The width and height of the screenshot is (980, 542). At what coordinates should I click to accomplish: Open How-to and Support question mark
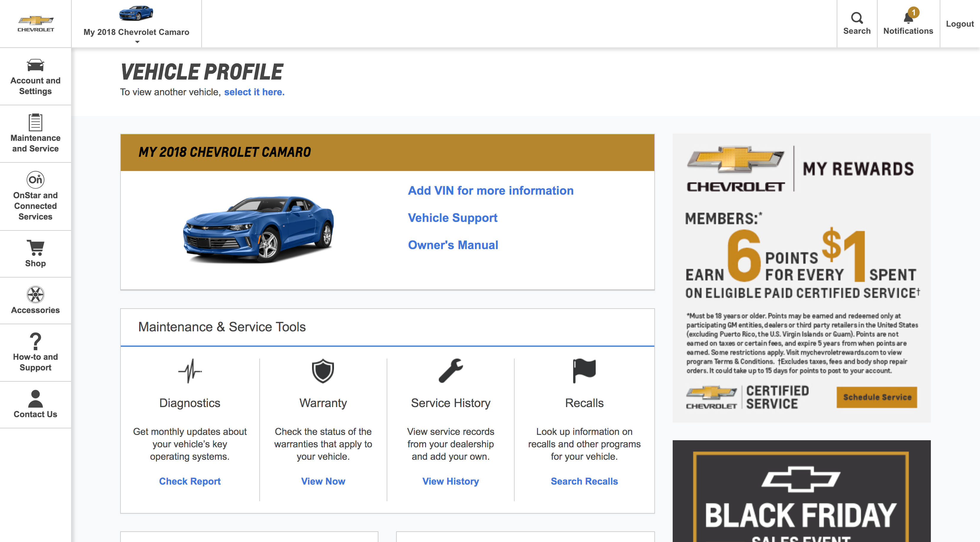pos(35,341)
